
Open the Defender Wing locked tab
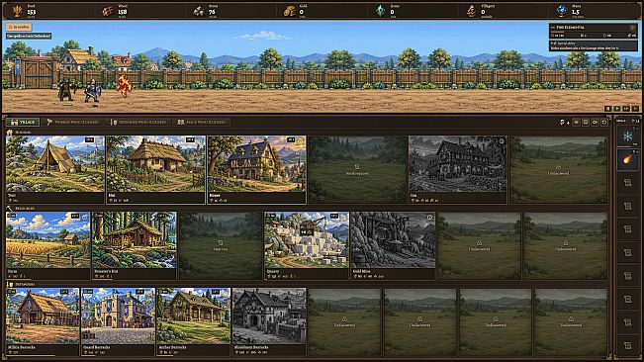click(138, 122)
